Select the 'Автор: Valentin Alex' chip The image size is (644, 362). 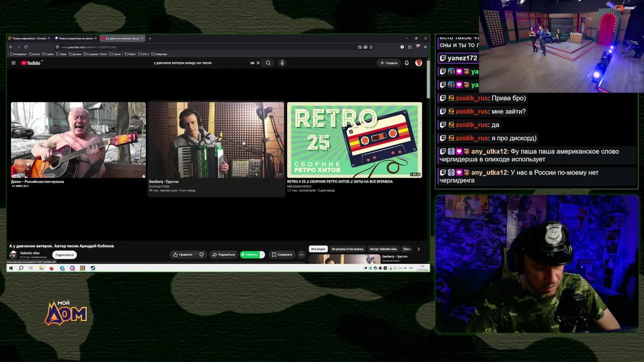[383, 249]
